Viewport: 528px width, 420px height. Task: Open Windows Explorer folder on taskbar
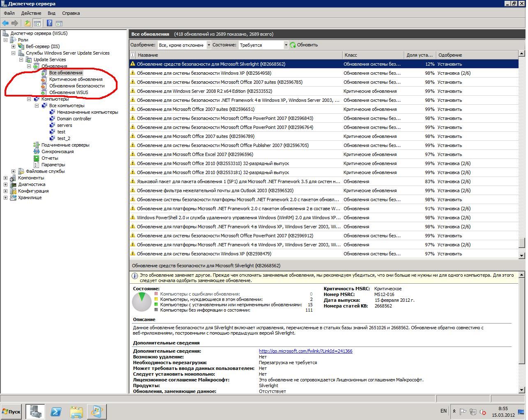coord(76,411)
